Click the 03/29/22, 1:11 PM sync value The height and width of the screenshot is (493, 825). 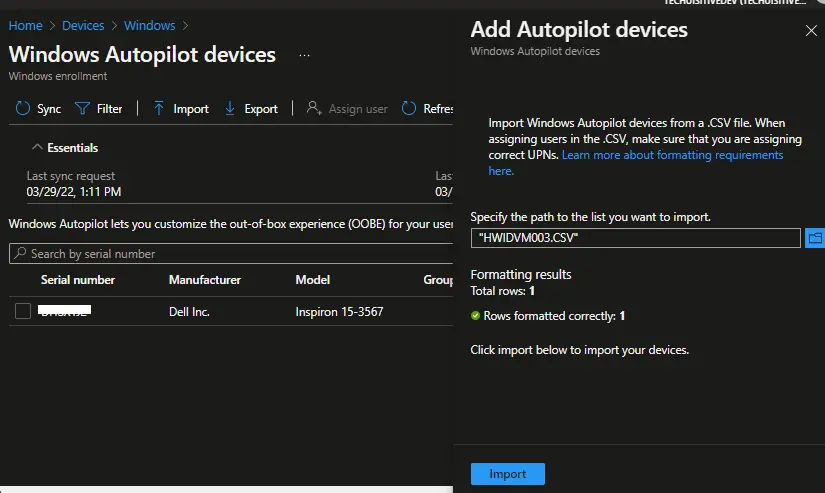pyautogui.click(x=74, y=192)
